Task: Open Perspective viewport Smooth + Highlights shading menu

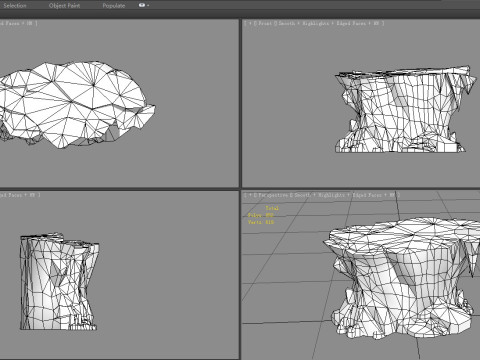Action: (x=319, y=195)
